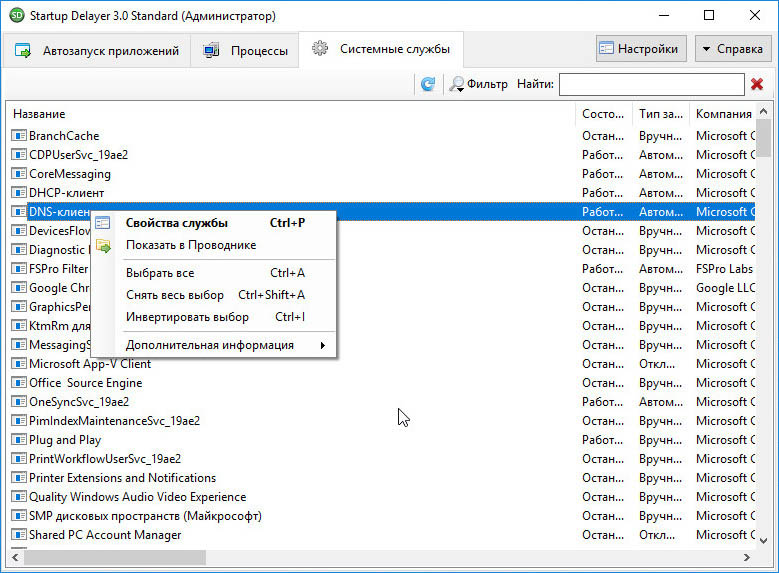Click Quality Windows Audio Video Experience icon

tap(18, 497)
